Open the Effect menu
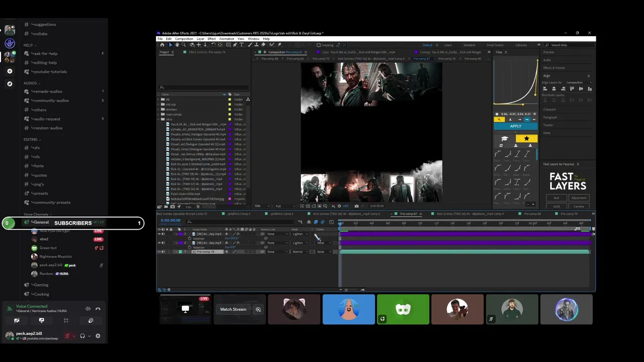The height and width of the screenshot is (362, 644). pos(212,39)
